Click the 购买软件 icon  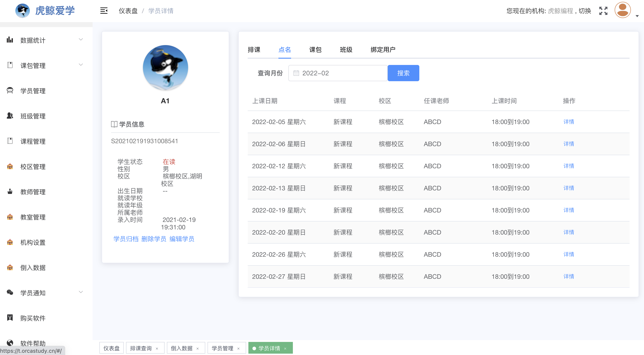[x=10, y=318]
